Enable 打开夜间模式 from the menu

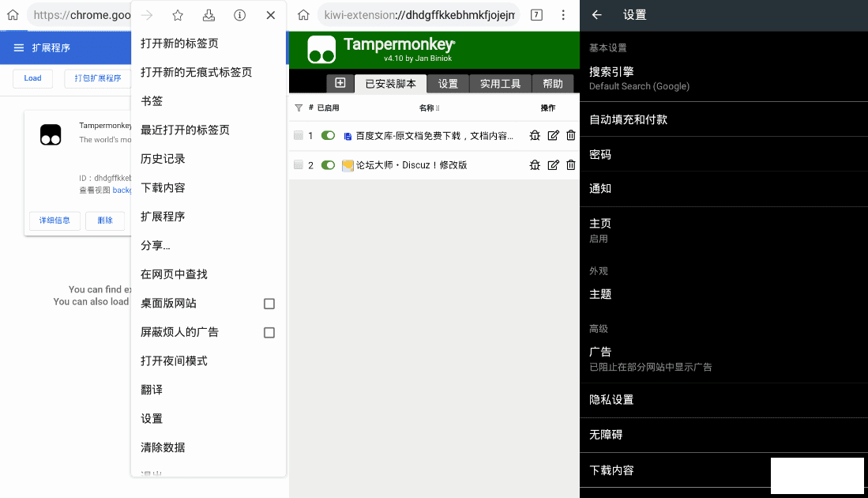coord(209,360)
